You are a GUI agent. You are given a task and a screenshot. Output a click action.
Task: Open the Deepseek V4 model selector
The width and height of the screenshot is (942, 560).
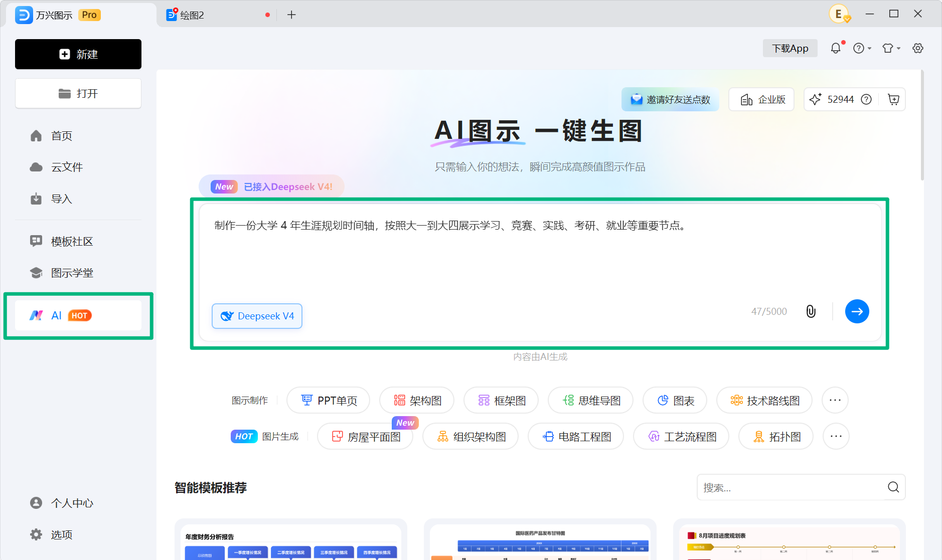pyautogui.click(x=257, y=316)
